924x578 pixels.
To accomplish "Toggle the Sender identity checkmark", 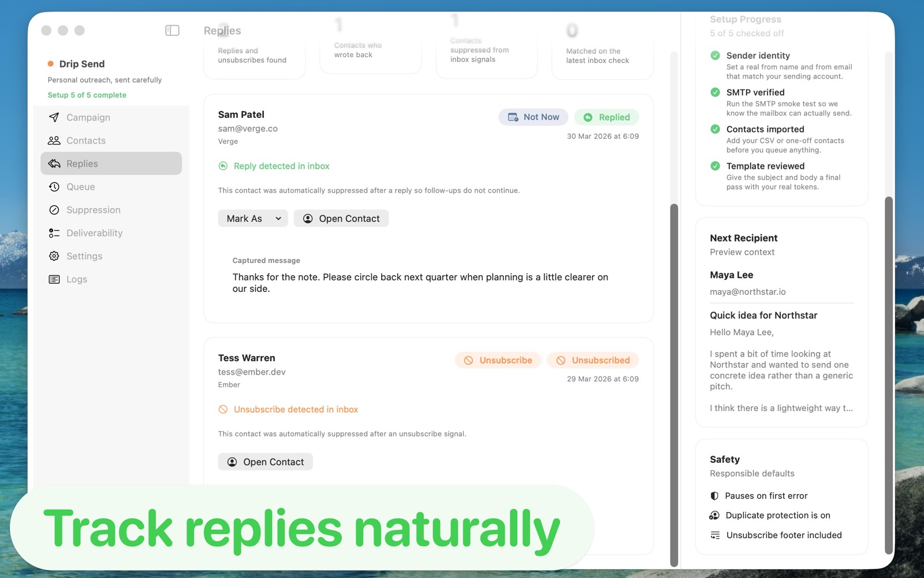I will [715, 55].
